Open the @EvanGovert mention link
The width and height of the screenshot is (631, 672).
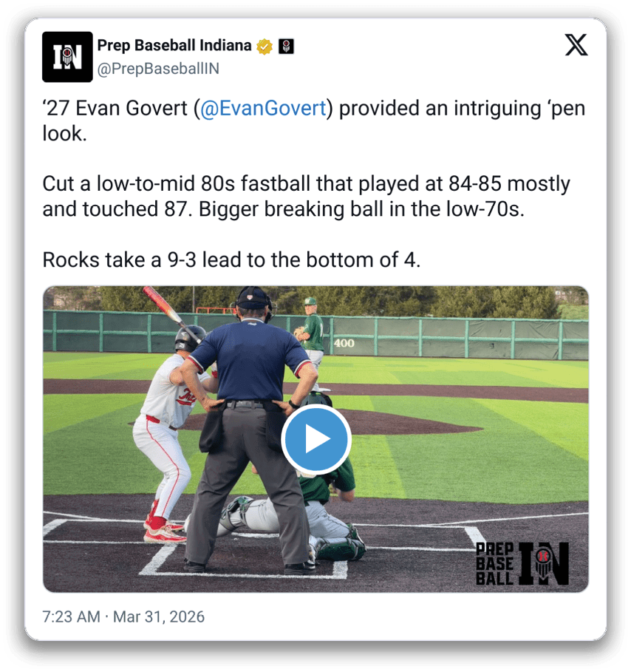(263, 108)
